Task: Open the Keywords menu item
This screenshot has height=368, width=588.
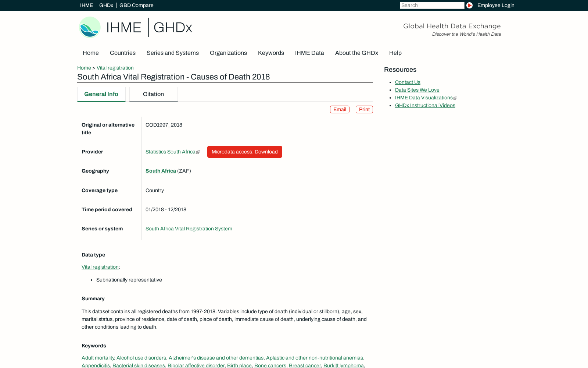Action: [271, 53]
